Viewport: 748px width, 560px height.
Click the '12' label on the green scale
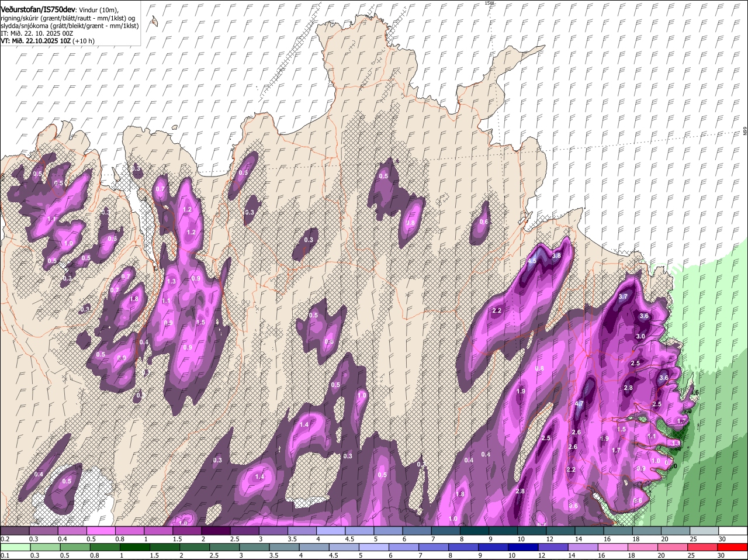point(541,555)
